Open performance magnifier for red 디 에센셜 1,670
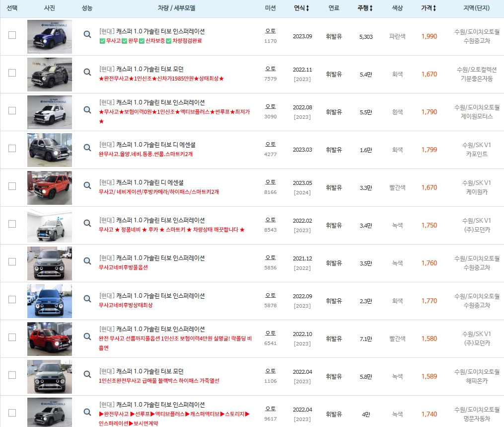Screen dimensions: 504x427 [x=87, y=185]
